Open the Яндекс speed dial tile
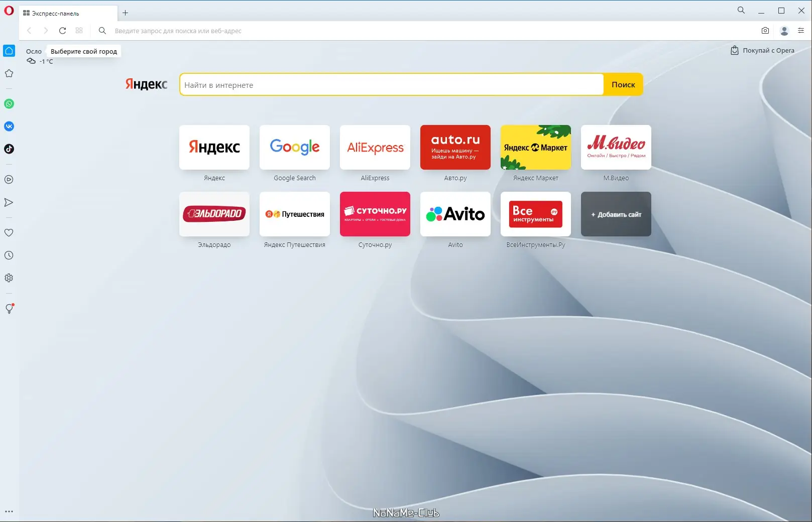The image size is (812, 522). click(214, 147)
